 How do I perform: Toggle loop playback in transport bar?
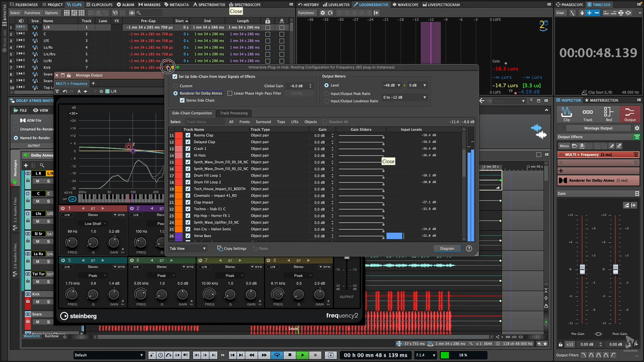click(277, 355)
